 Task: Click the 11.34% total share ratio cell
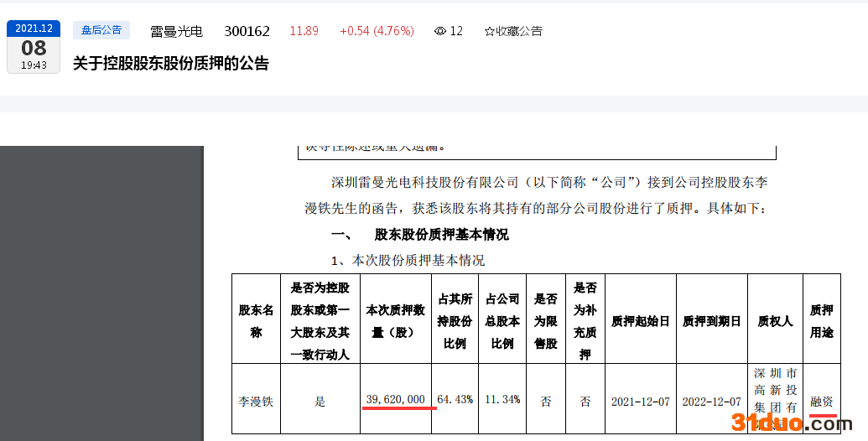(x=503, y=398)
